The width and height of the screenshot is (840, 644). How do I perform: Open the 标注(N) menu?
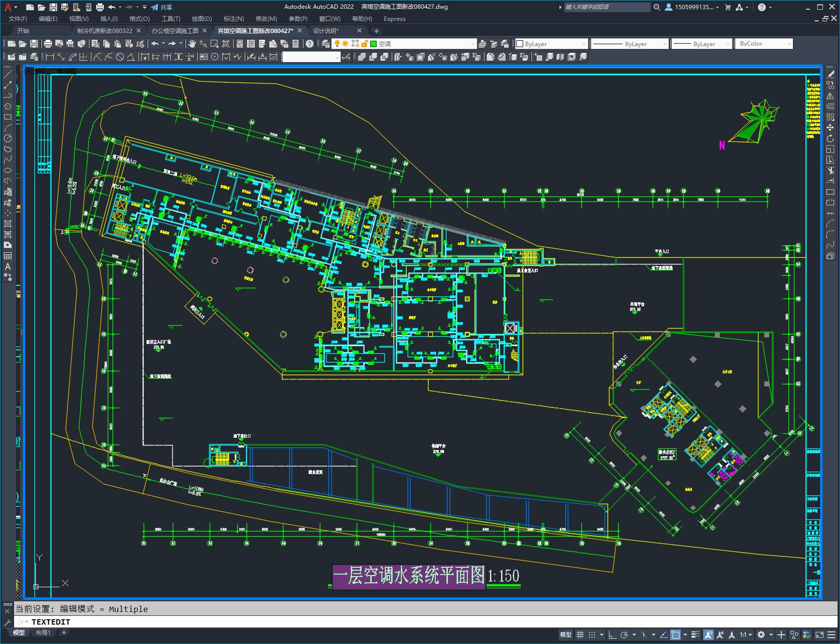pos(233,18)
